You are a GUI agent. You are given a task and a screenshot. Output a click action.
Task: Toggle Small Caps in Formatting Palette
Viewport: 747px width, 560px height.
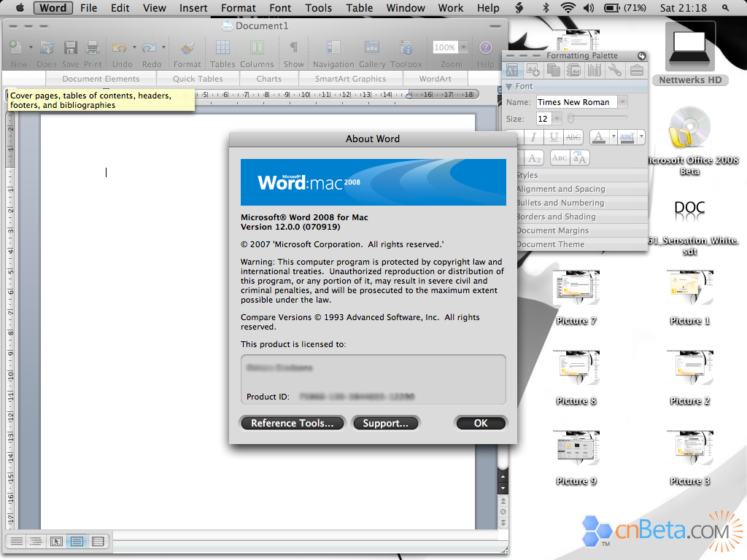560,158
